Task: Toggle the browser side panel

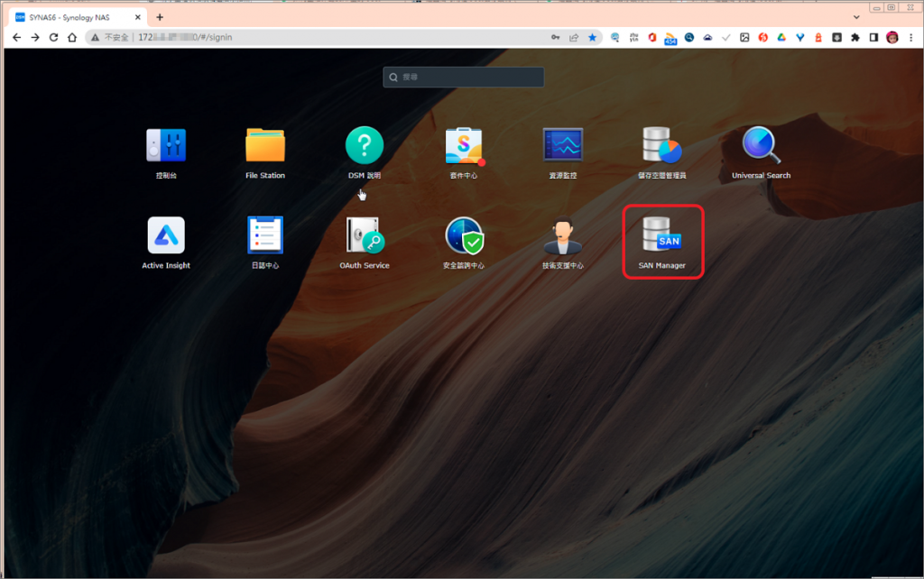Action: 873,37
